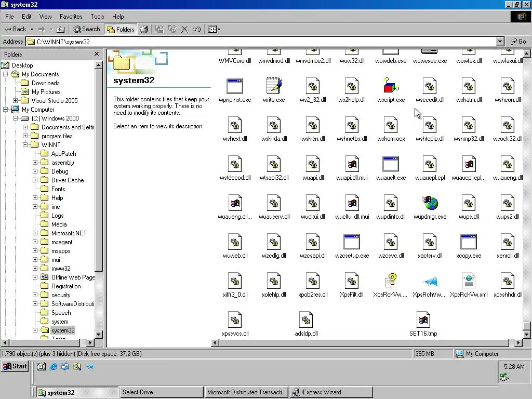Click the wpnpinst.exe program icon

click(235, 86)
